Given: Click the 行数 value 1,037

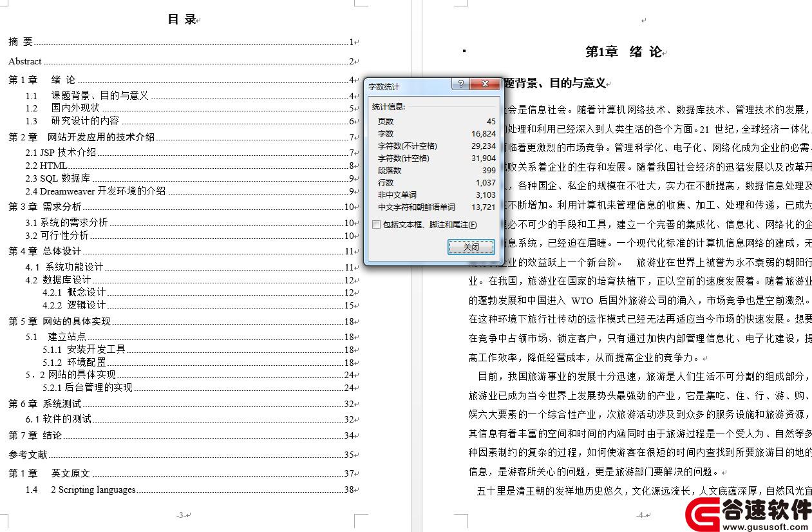Looking at the screenshot, I should (486, 182).
